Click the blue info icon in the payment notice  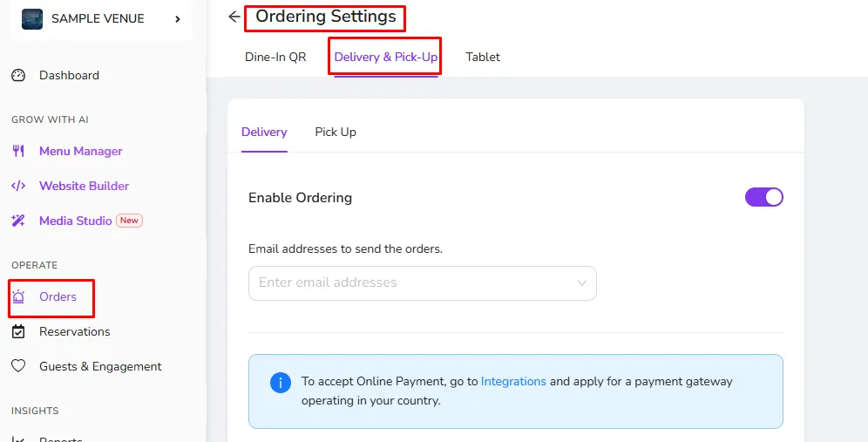pos(281,382)
